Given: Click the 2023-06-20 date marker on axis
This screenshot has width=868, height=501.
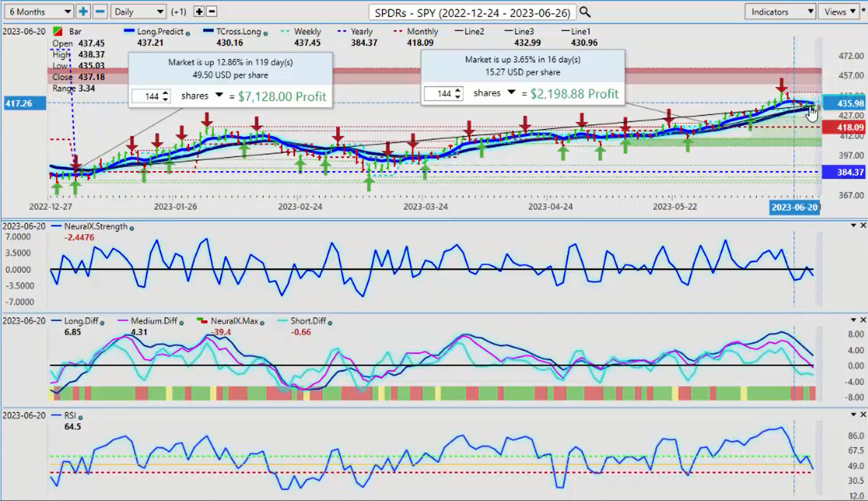Looking at the screenshot, I should pyautogui.click(x=794, y=207).
